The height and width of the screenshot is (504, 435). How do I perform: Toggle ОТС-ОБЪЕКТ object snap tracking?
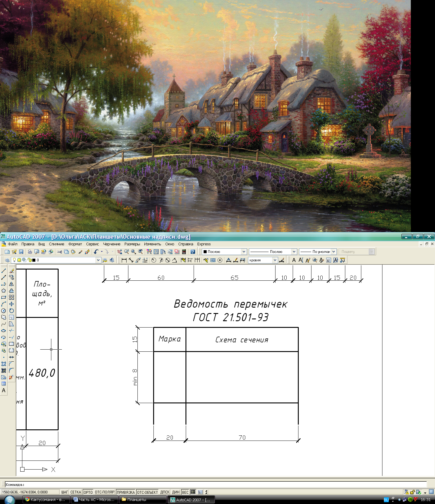click(x=147, y=492)
